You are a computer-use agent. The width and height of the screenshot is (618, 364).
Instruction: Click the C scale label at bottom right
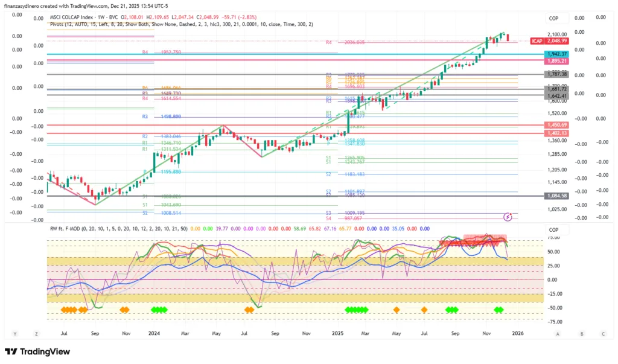603,333
